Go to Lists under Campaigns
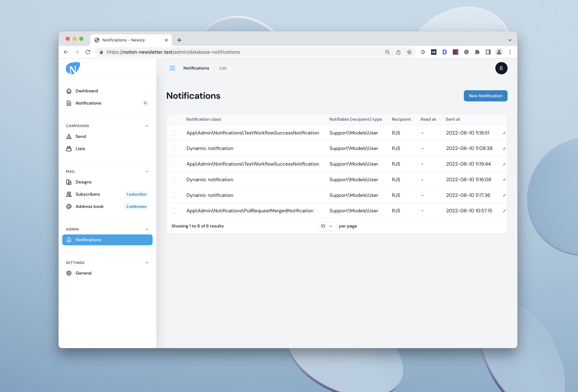The height and width of the screenshot is (392, 578). click(x=107, y=149)
